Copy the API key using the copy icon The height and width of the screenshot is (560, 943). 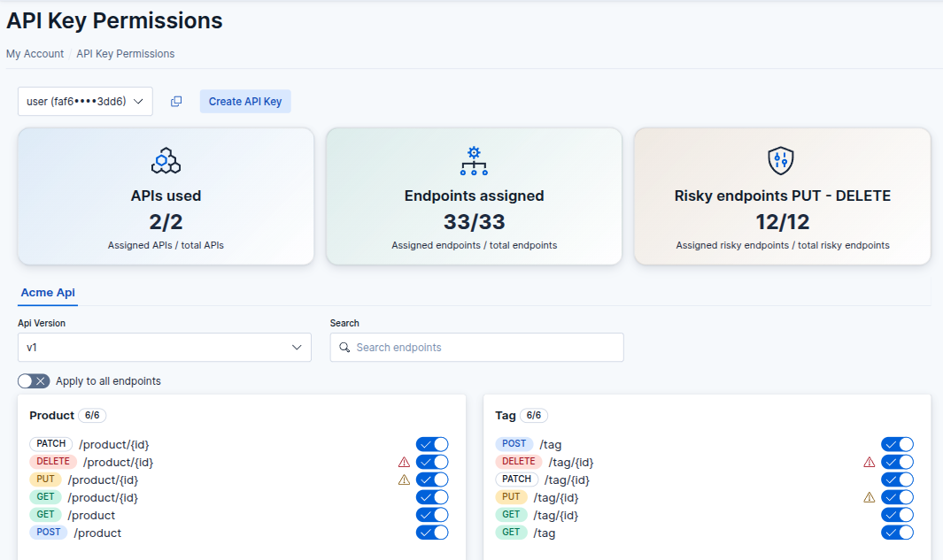[x=176, y=102]
